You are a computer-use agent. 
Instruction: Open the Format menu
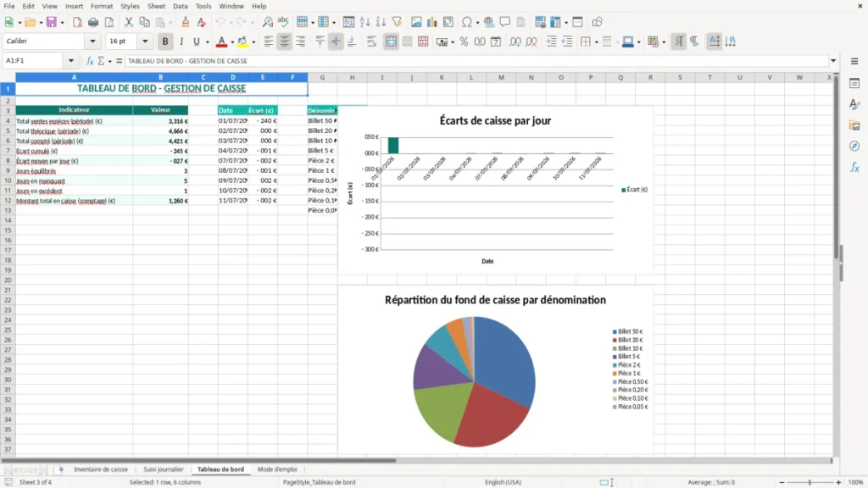(102, 6)
